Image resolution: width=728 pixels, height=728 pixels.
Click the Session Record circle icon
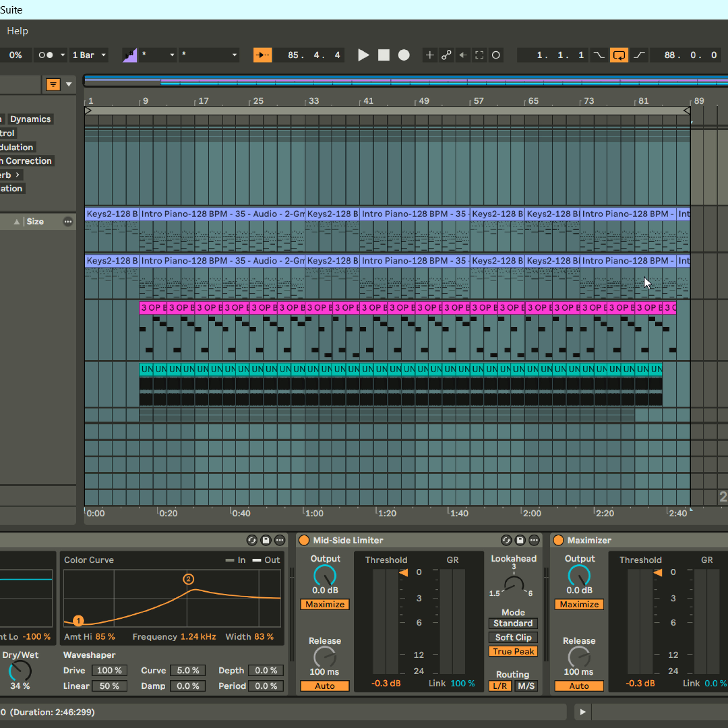tap(496, 55)
